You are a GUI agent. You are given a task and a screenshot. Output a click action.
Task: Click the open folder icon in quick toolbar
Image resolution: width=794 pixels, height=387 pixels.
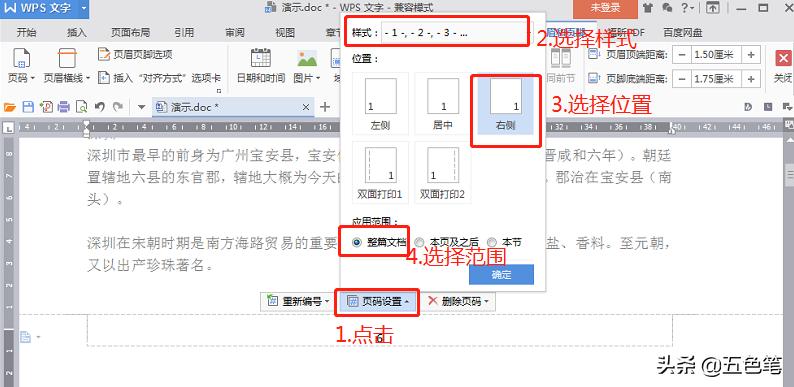tap(10, 107)
